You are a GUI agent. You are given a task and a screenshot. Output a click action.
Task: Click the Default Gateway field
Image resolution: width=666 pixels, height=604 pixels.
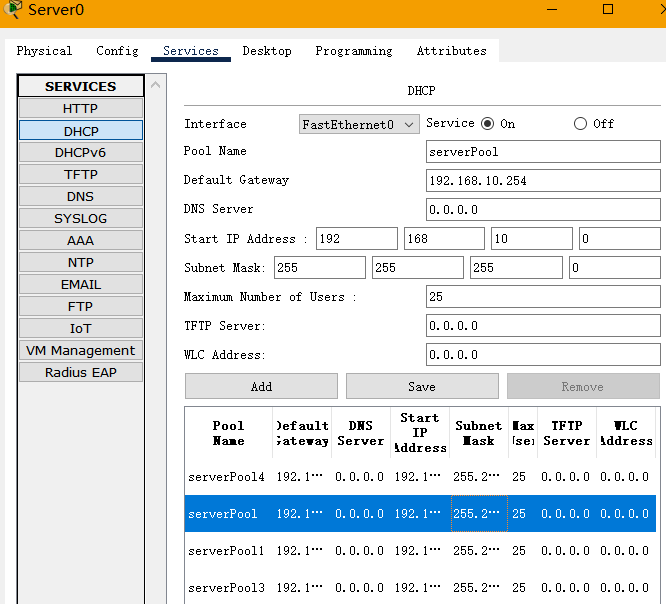click(542, 181)
